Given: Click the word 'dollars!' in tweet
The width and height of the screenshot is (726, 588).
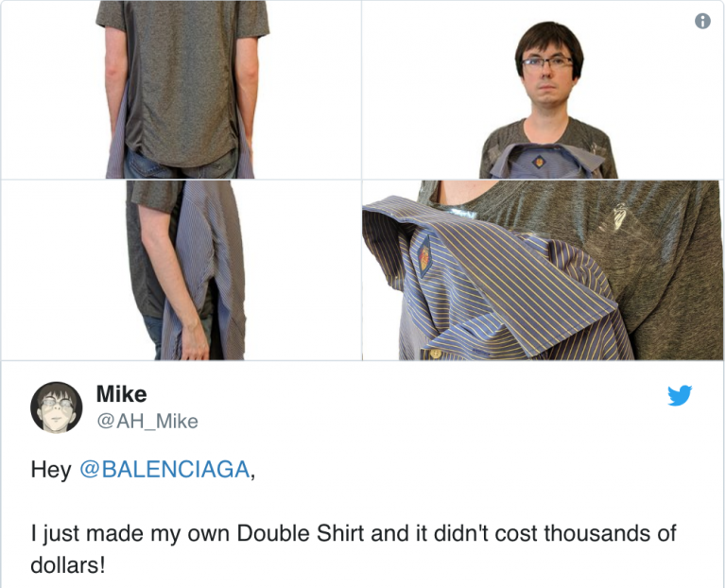Looking at the screenshot, I should (68, 565).
